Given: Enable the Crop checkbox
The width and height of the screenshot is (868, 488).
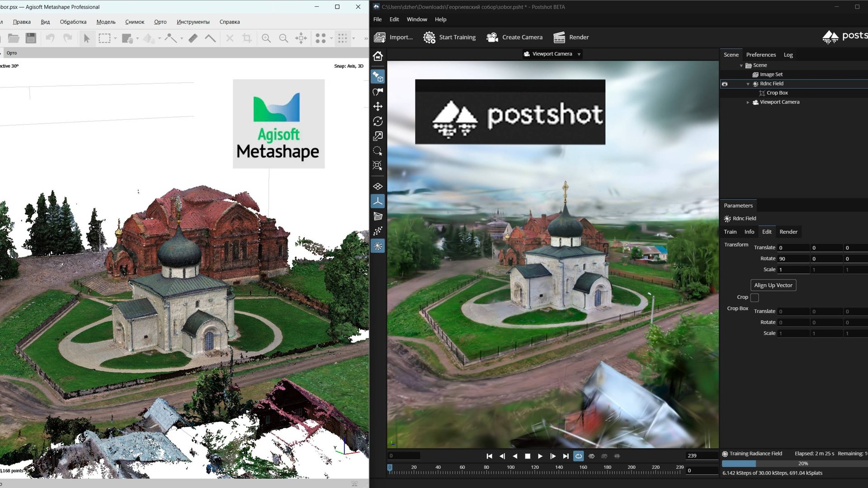Looking at the screenshot, I should point(755,297).
